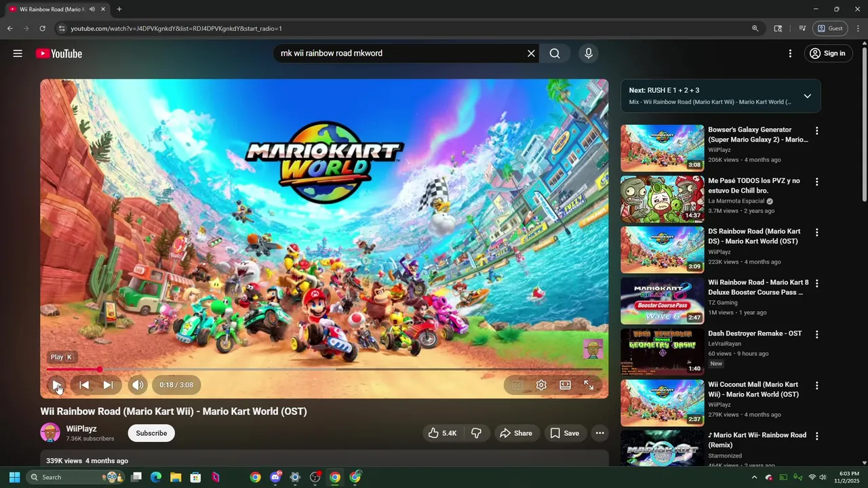
Task: View site information icon in address bar
Action: [x=61, y=28]
